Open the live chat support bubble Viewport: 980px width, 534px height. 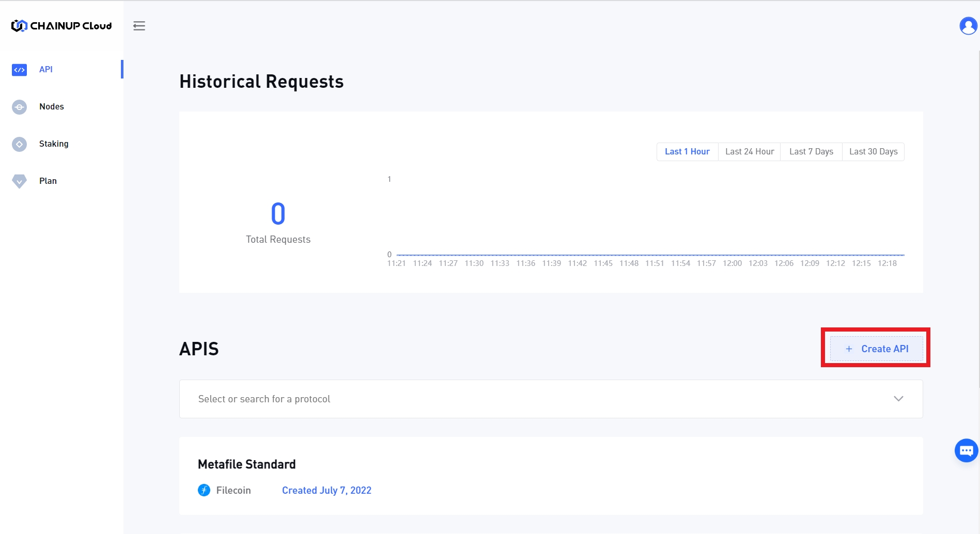click(x=966, y=451)
